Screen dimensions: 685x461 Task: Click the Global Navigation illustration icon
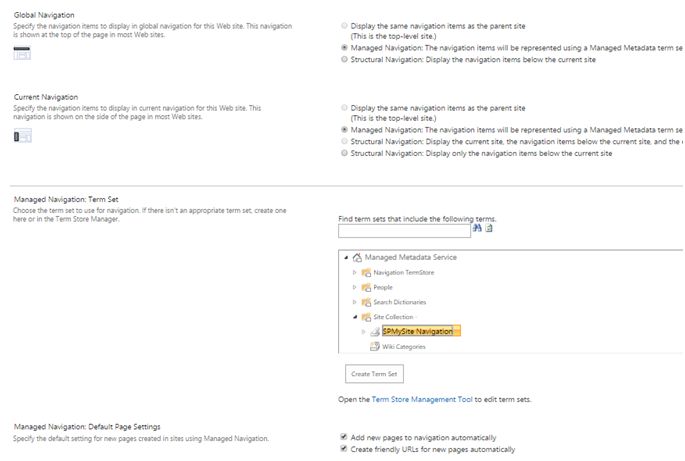22,52
